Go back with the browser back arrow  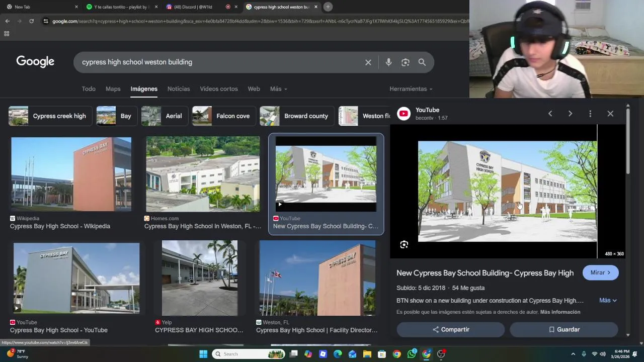click(7, 21)
